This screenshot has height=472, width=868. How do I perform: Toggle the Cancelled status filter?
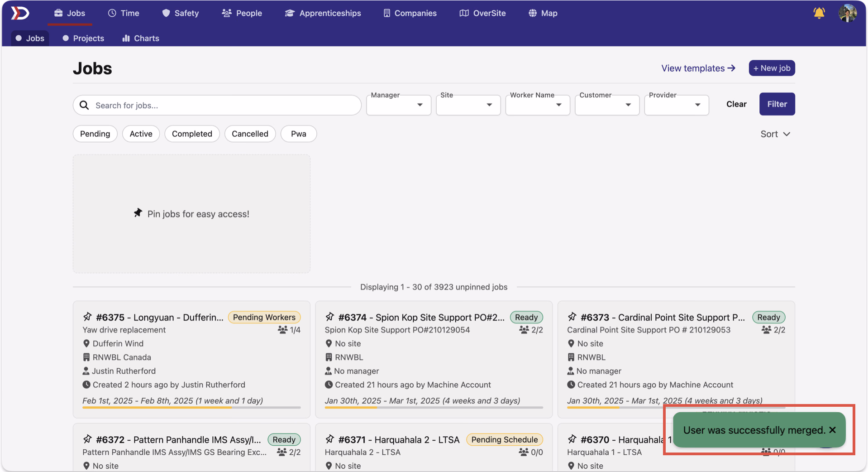pos(250,134)
